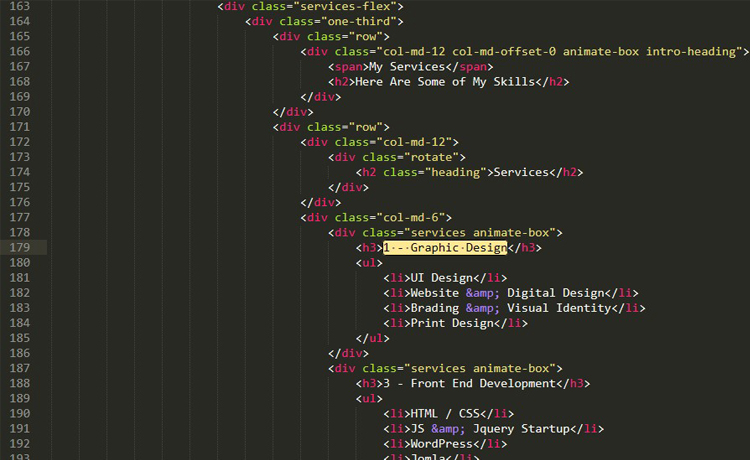Click the 'row' class value on line 165
Viewport: 750px width, 460px height.
[365, 36]
